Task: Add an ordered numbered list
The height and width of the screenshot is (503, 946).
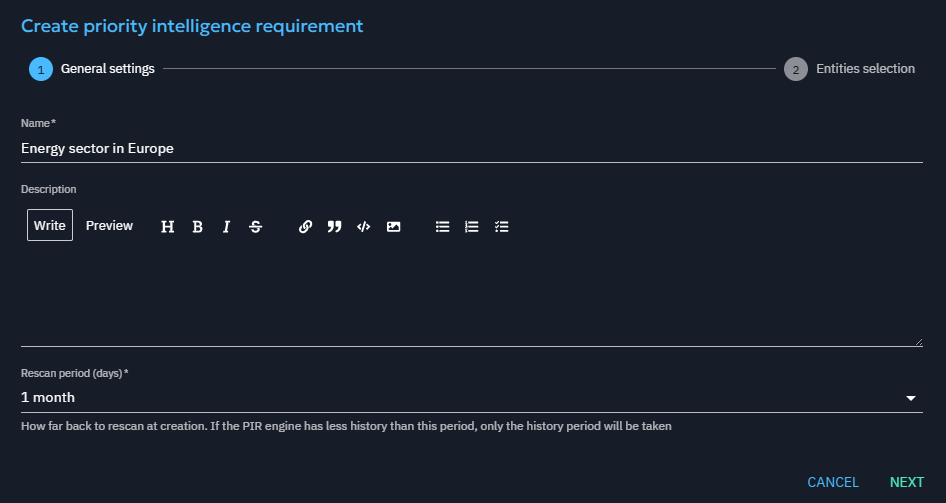Action: point(472,227)
